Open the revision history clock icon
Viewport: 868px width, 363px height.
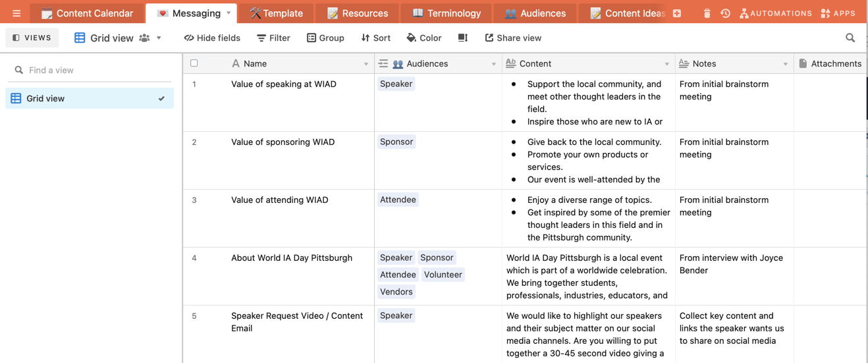click(725, 13)
